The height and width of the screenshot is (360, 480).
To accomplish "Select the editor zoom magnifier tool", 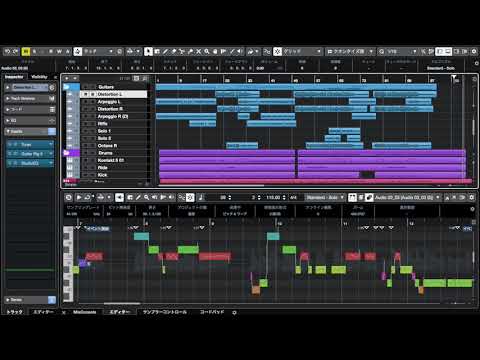I will click(x=146, y=198).
